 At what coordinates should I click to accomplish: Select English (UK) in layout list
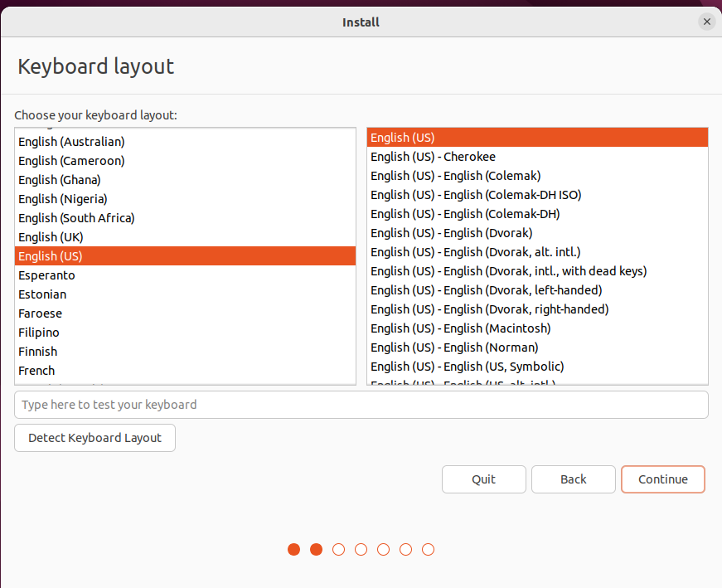[51, 237]
